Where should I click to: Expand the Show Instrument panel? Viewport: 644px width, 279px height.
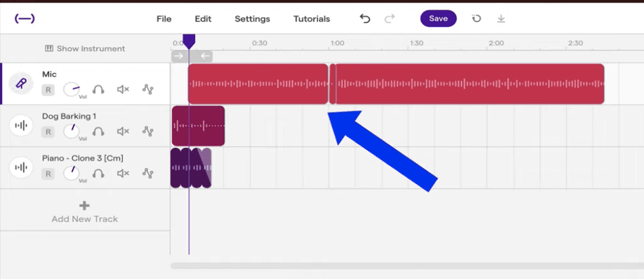tap(84, 48)
